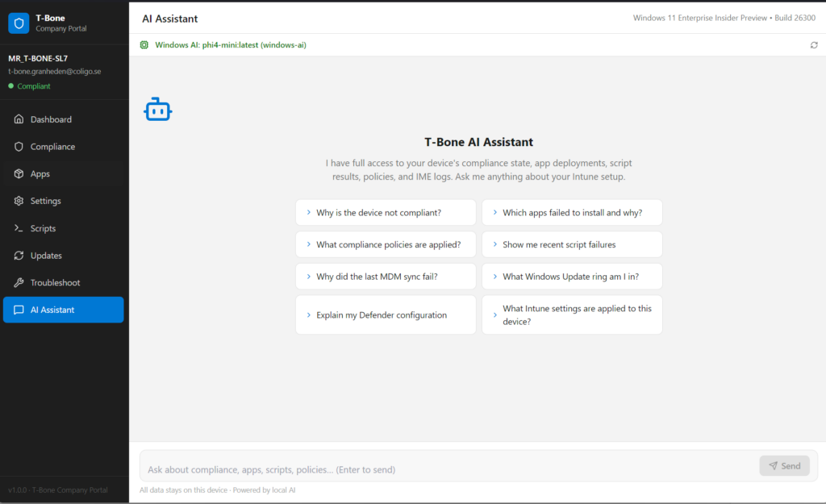The width and height of the screenshot is (826, 504).
Task: Open the Troubleshoot menu item
Action: pos(64,283)
